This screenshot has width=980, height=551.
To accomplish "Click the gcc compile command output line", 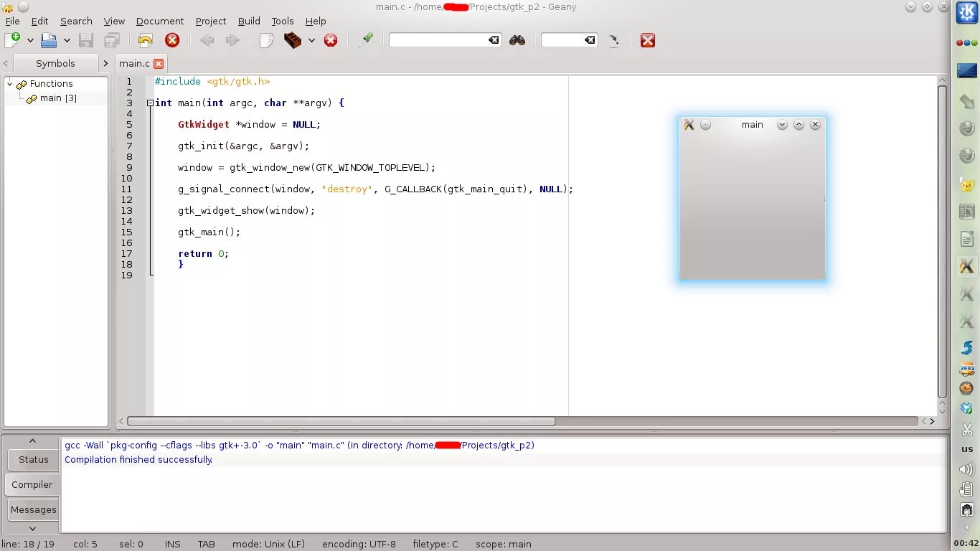I will 299,445.
